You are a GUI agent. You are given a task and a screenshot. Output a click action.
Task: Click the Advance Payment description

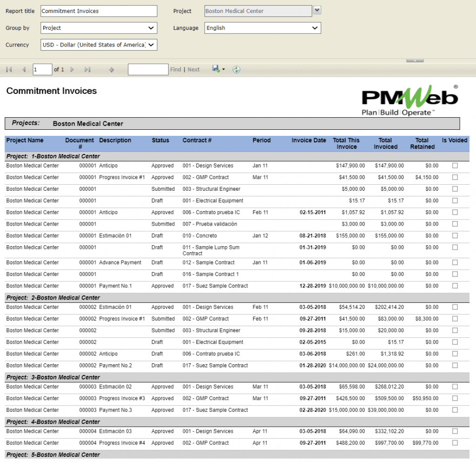coord(120,262)
